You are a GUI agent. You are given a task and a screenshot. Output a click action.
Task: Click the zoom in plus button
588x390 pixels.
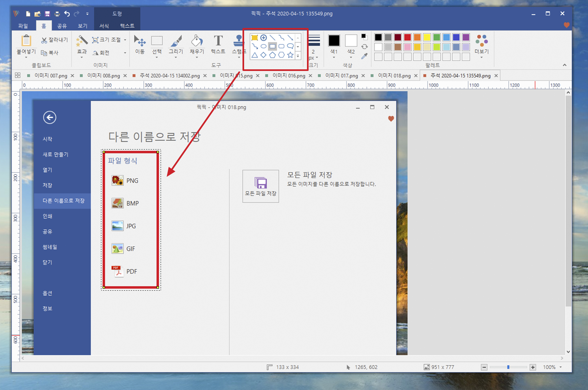coord(533,367)
